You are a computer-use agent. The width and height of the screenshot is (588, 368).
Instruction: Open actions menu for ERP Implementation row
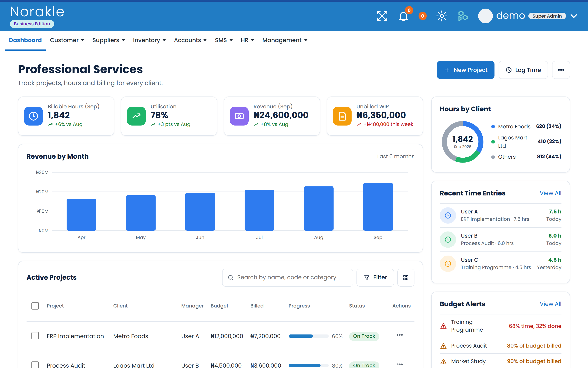click(x=400, y=335)
